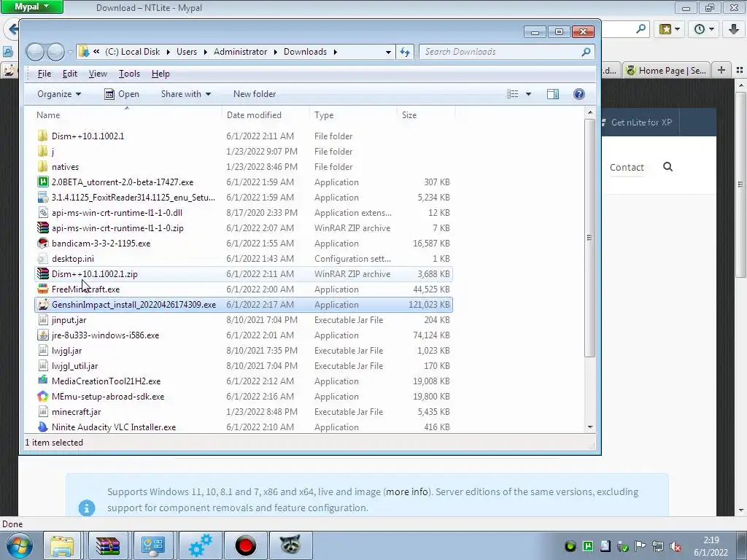Show the preview pane icon

coord(553,94)
